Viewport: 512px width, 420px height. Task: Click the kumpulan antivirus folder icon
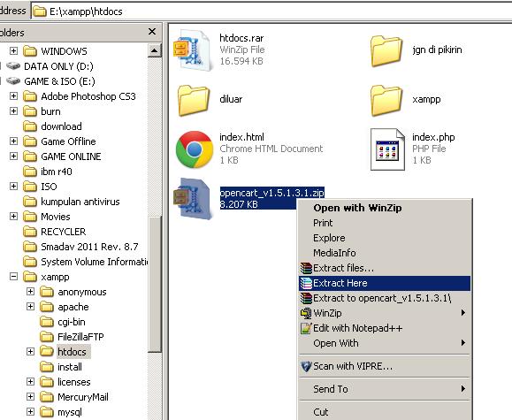click(30, 202)
